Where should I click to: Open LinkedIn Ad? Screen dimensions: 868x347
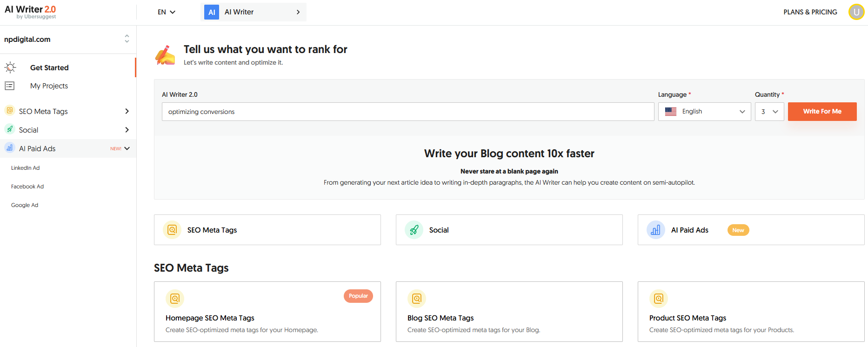click(x=25, y=168)
